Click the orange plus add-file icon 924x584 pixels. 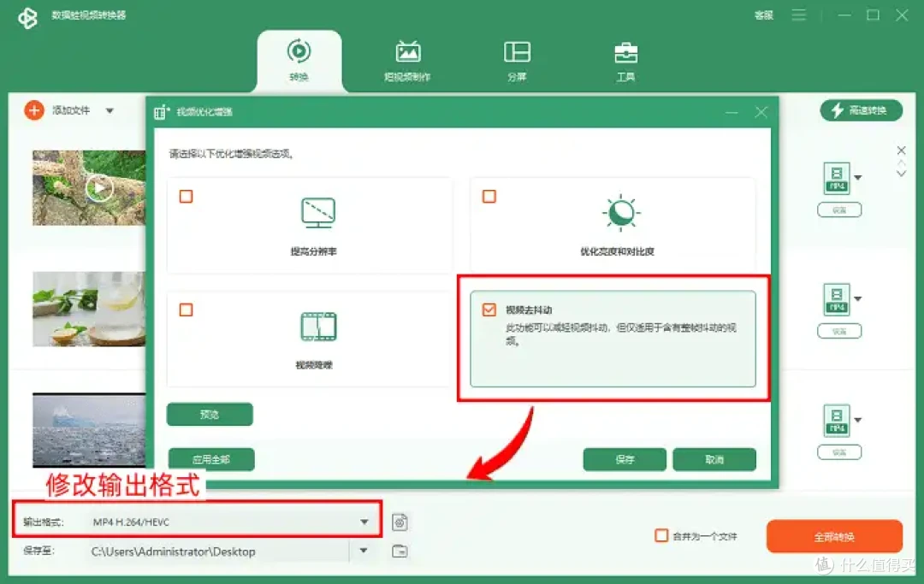pos(34,110)
